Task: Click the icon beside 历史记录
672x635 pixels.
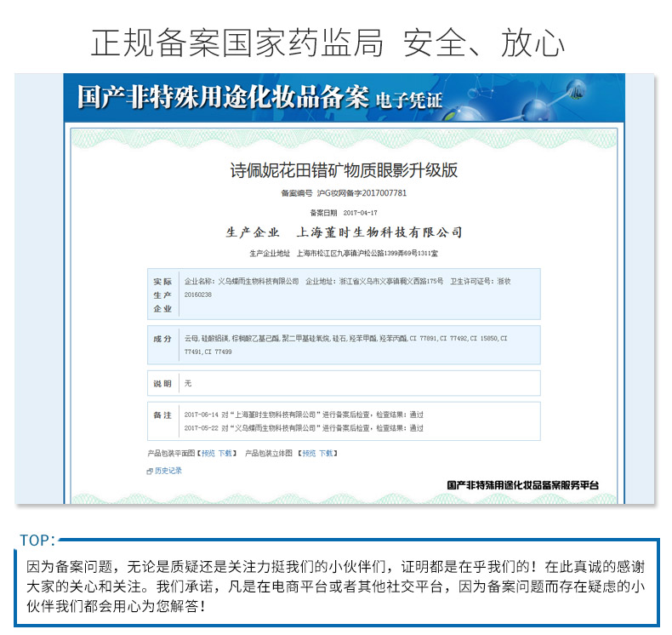Action: pyautogui.click(x=150, y=472)
